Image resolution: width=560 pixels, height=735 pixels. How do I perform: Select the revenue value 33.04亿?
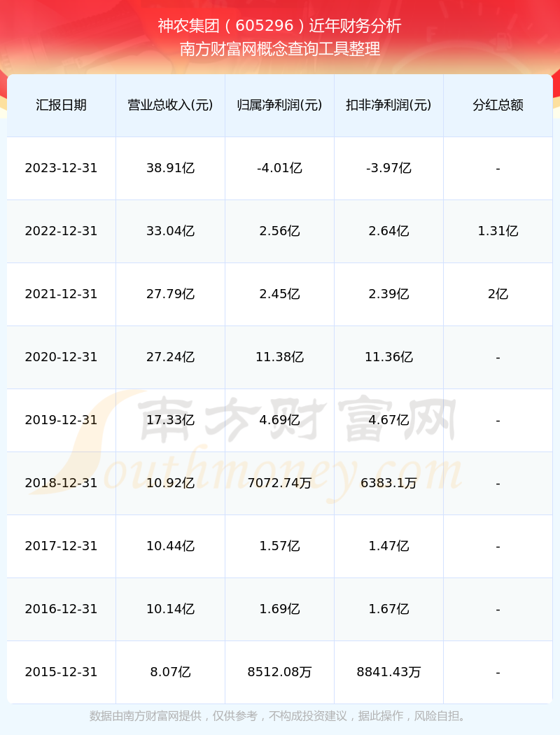pyautogui.click(x=170, y=231)
